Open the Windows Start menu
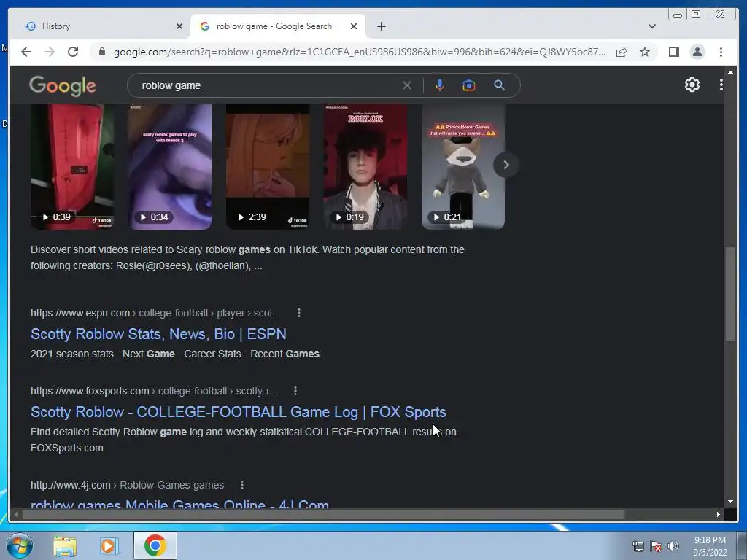The image size is (747, 560). (19, 545)
